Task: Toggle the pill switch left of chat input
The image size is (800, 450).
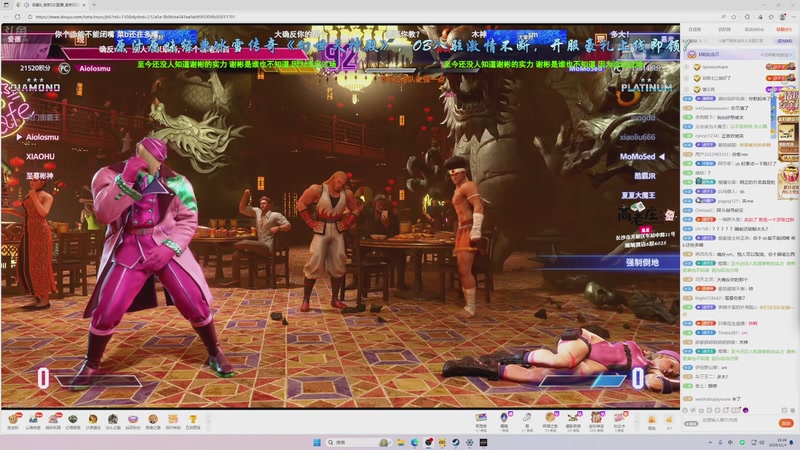Action: (691, 423)
